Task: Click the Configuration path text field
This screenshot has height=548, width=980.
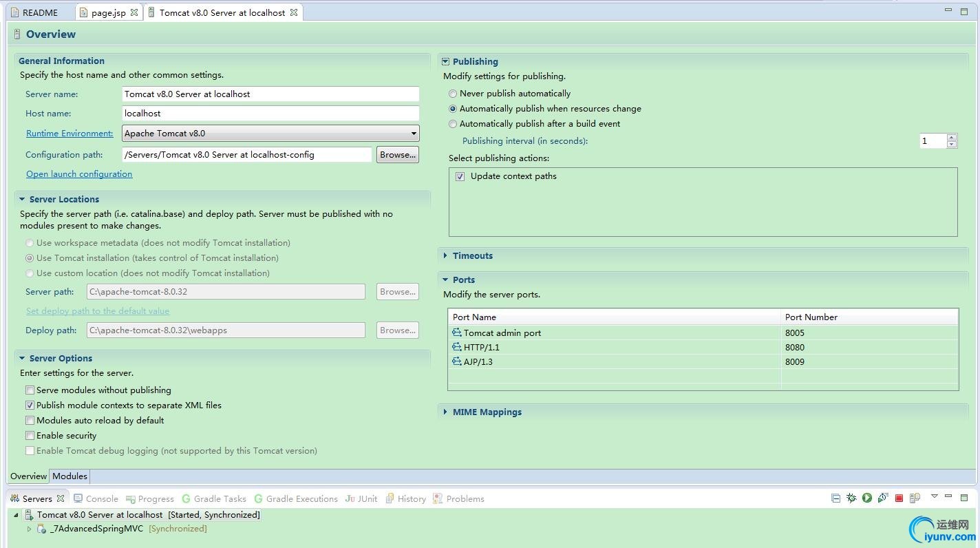Action: click(x=246, y=155)
